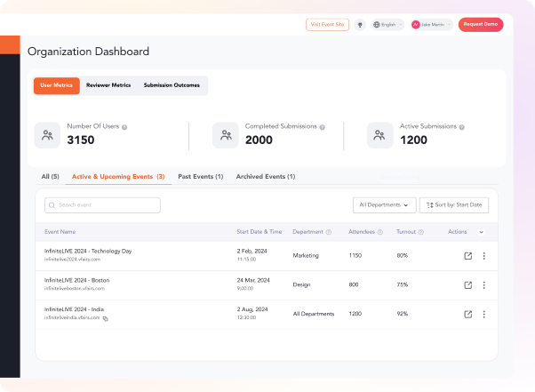The image size is (535, 392).
Task: Open Sort by: Start Date selector
Action: [454, 205]
